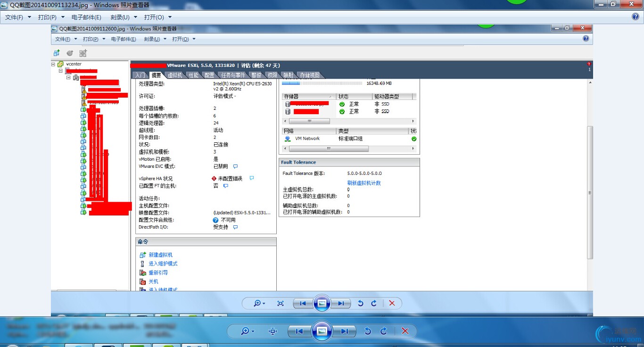The width and height of the screenshot is (644, 347).
Task: Click the help icon of the outer 113234.jpg viewer
Action: [x=635, y=17]
